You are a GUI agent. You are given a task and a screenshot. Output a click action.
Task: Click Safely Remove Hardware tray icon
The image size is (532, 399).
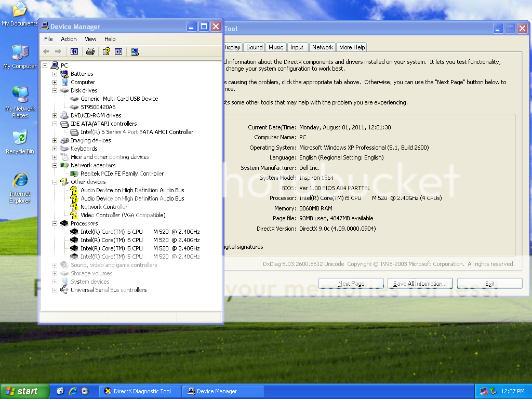pyautogui.click(x=493, y=391)
